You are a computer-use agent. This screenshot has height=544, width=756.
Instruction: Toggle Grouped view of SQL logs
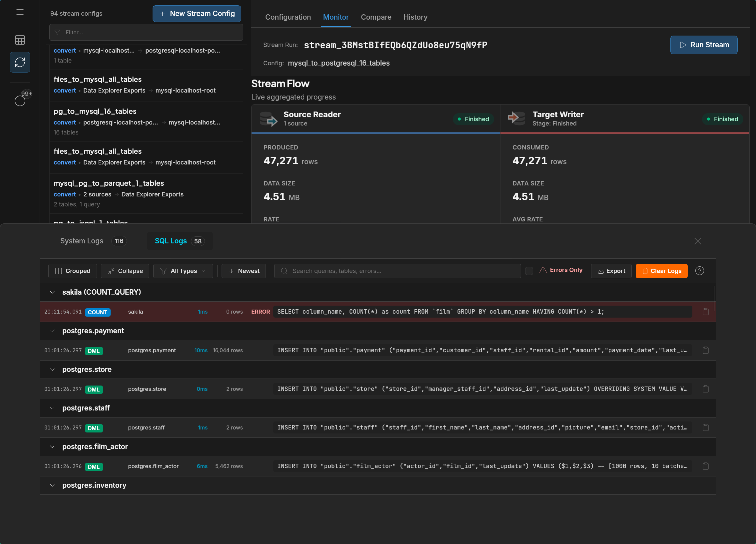click(73, 271)
